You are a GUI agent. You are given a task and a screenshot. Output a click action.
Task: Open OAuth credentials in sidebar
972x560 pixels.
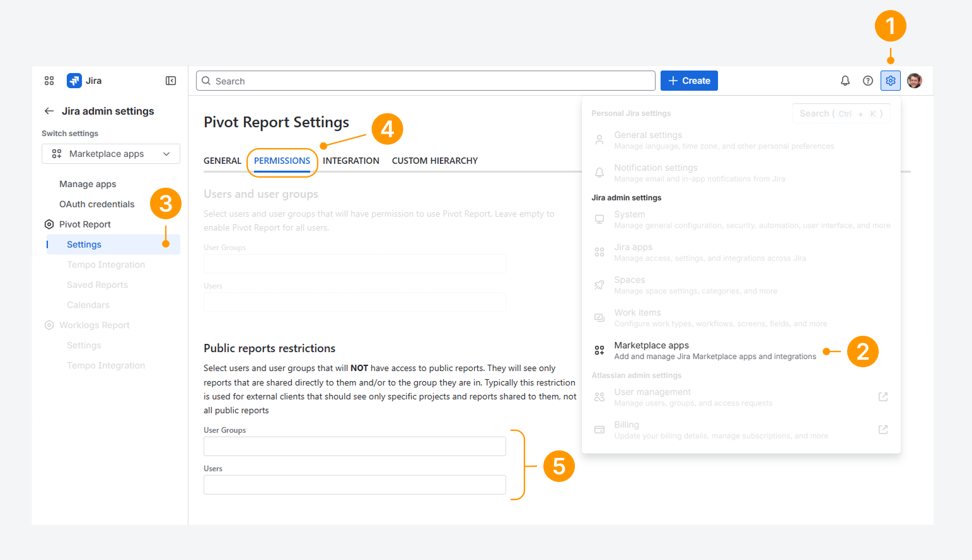97,204
